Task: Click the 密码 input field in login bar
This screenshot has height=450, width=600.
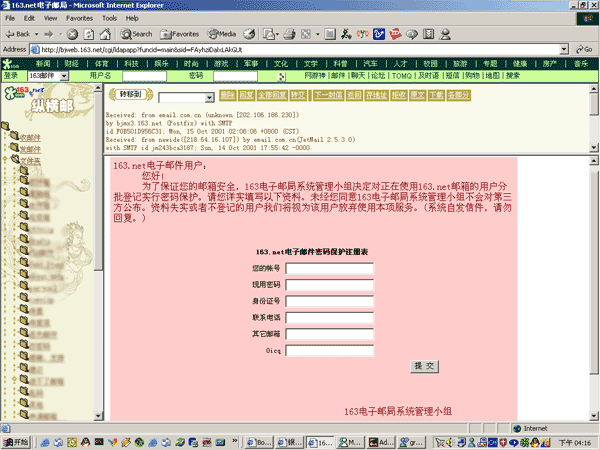Action: click(235, 76)
